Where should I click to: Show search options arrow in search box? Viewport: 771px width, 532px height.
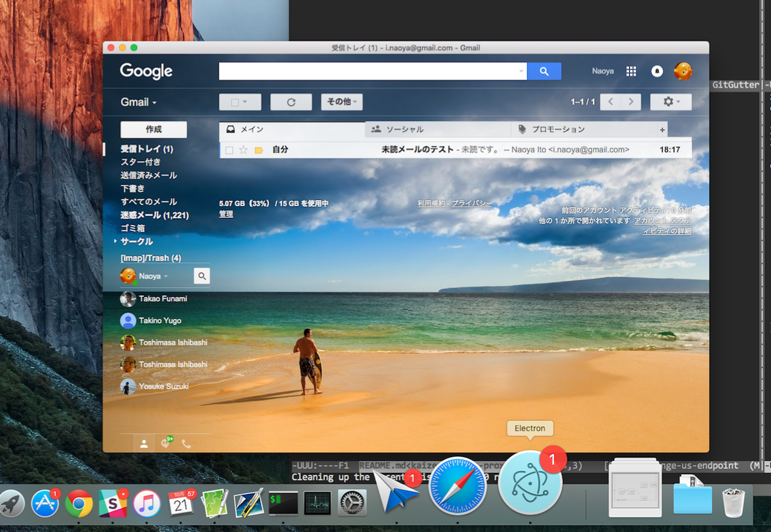pyautogui.click(x=521, y=71)
